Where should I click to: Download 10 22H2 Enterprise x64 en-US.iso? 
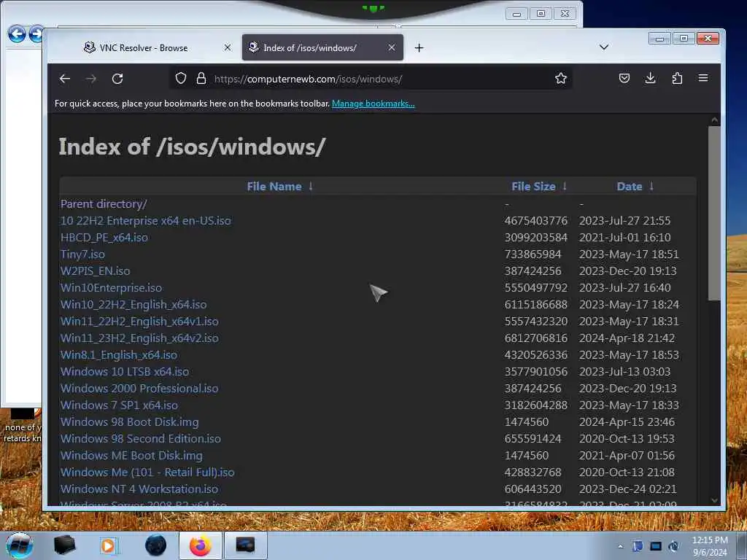pyautogui.click(x=145, y=220)
